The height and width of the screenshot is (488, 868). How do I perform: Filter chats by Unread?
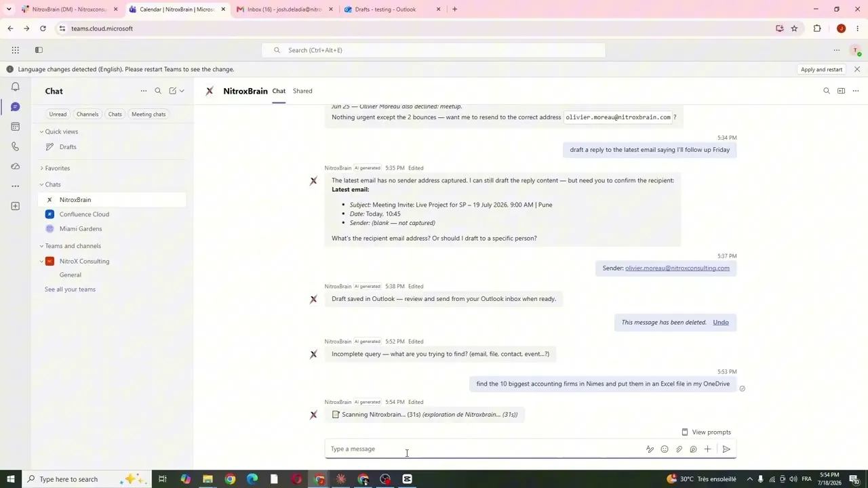[x=58, y=114]
